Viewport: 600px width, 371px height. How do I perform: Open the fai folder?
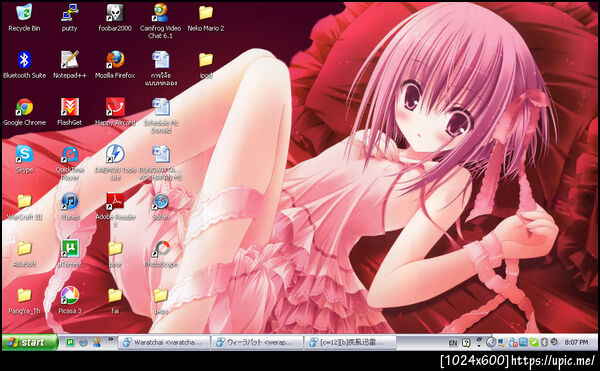tap(115, 301)
